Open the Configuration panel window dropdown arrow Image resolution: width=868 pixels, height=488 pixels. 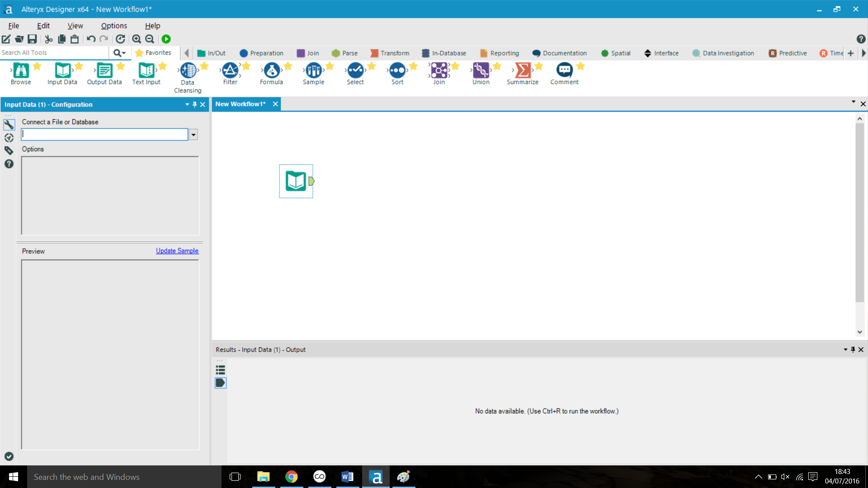(187, 104)
